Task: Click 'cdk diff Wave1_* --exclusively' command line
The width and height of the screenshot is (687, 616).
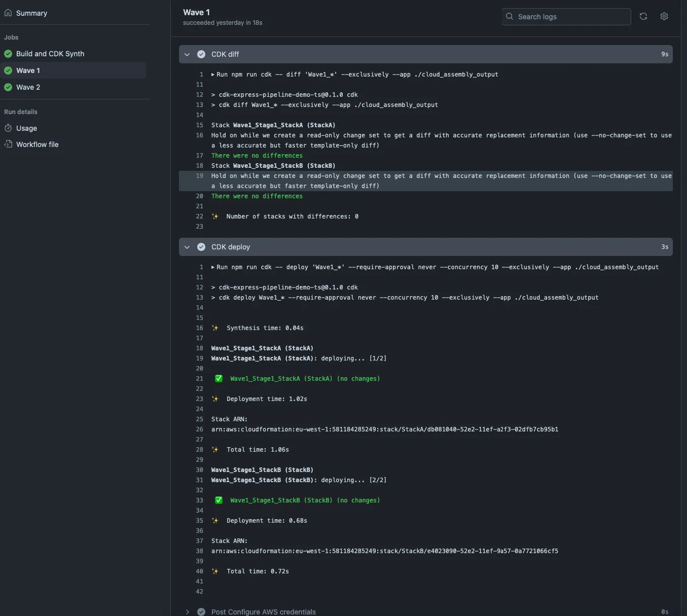Action: [324, 105]
